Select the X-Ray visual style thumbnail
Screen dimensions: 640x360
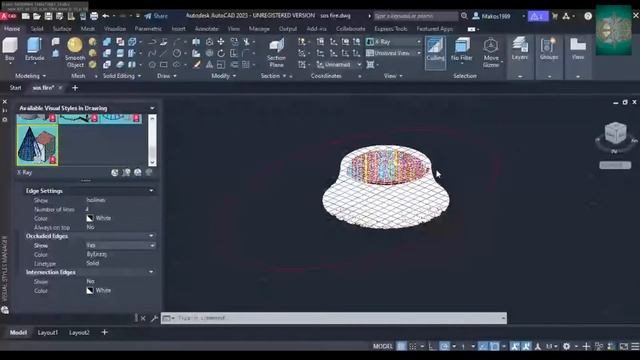(37, 145)
